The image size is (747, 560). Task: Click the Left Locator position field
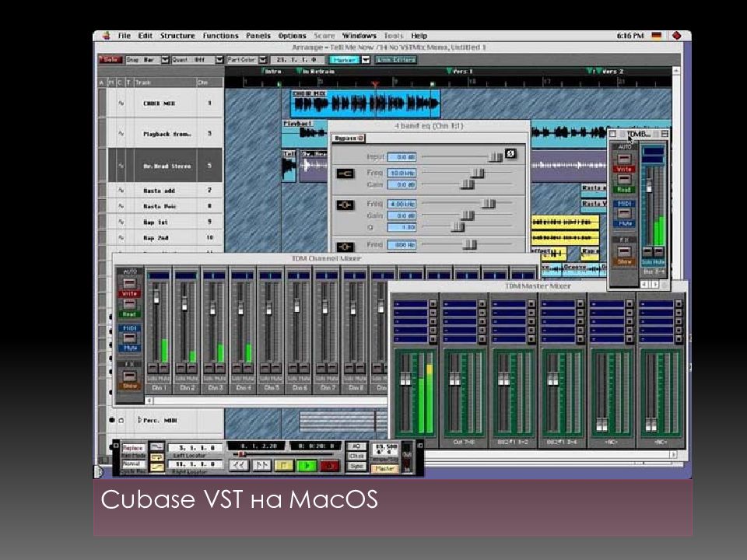[x=195, y=448]
